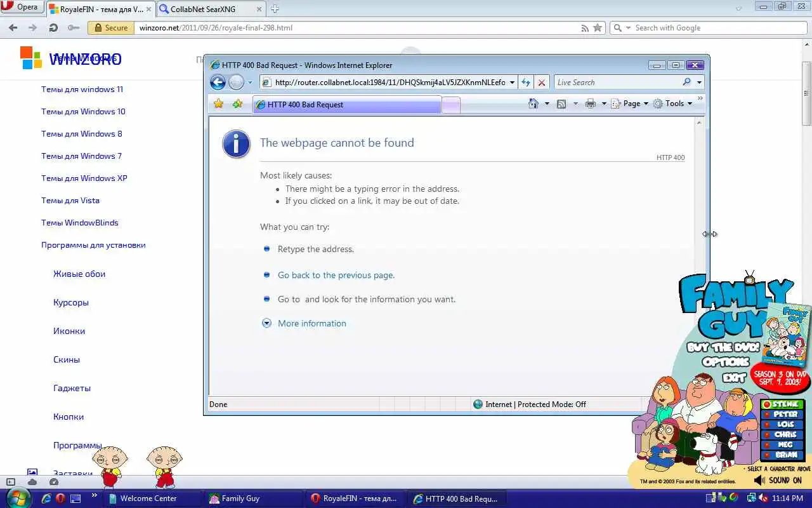This screenshot has width=812, height=508.
Task: Click Opera's wand key icon
Action: tap(74, 28)
